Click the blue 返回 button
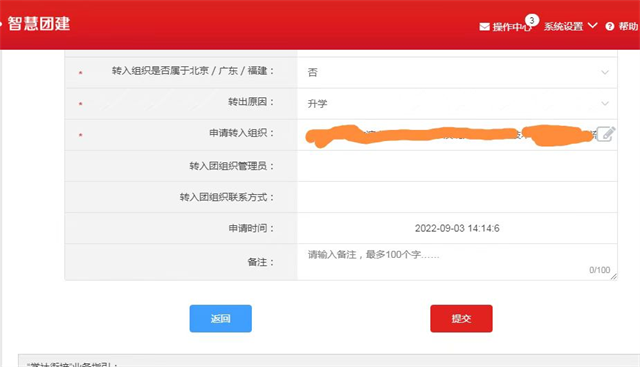The image size is (640, 367). point(220,318)
